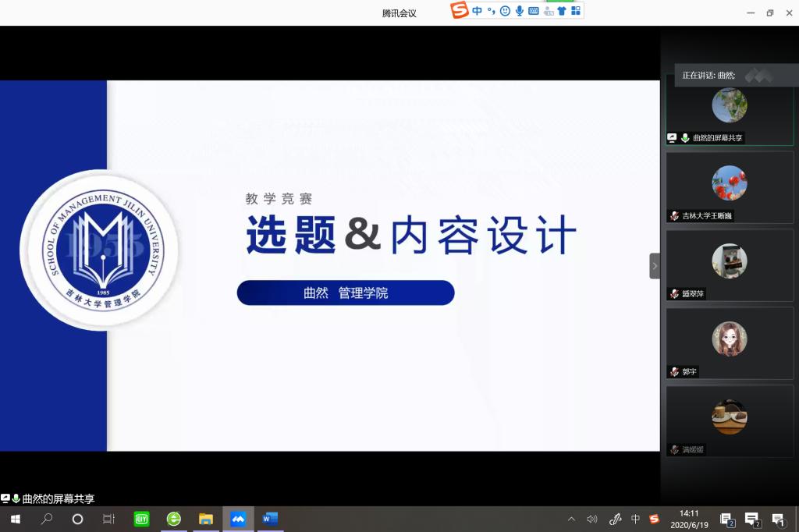
Task: Expand the hidden system tray icons
Action: (571, 519)
